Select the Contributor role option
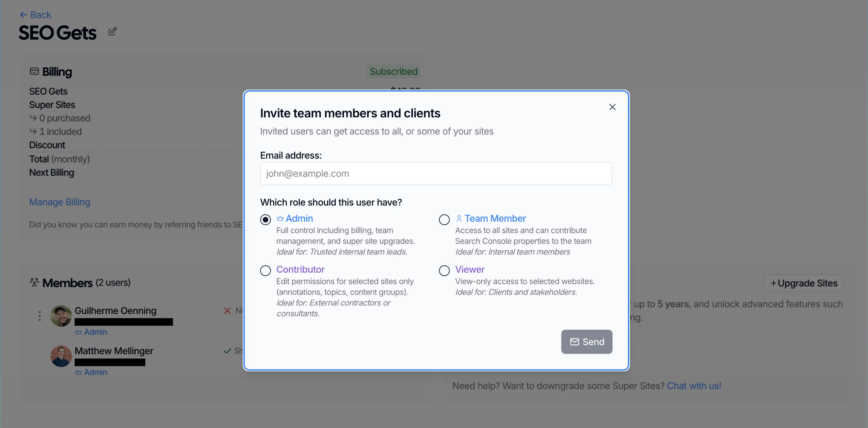This screenshot has width=868, height=428. coord(266,270)
